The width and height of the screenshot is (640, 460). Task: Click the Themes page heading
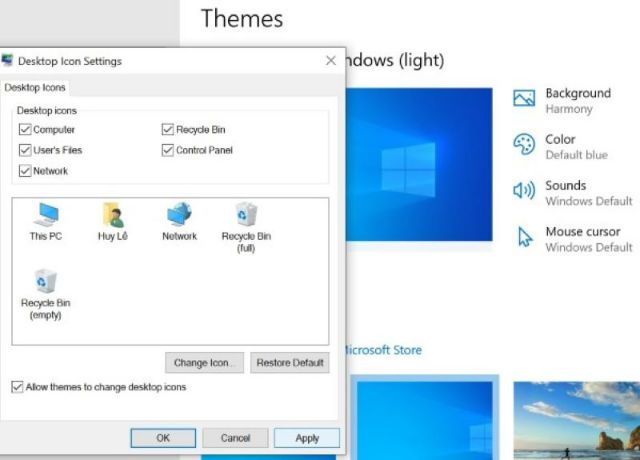click(242, 19)
